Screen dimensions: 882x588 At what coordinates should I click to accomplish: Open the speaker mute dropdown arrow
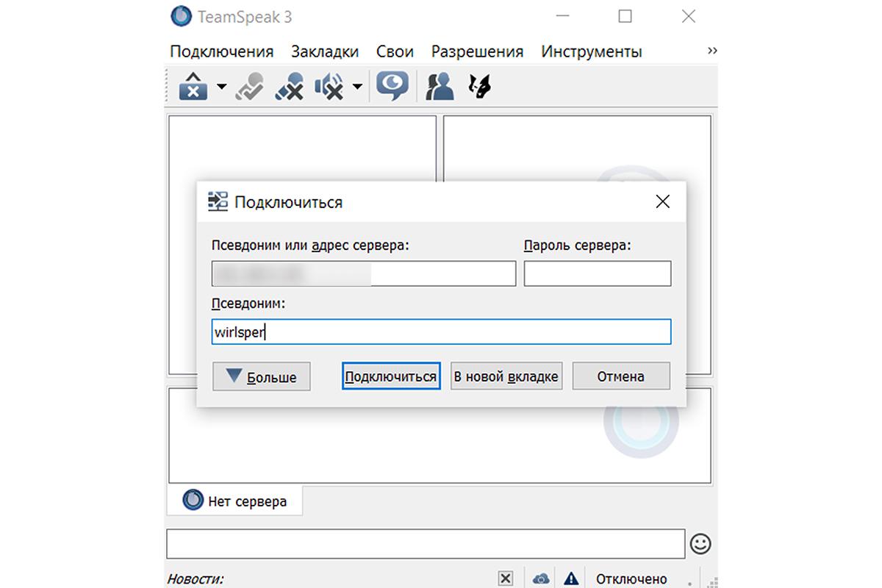pos(356,86)
